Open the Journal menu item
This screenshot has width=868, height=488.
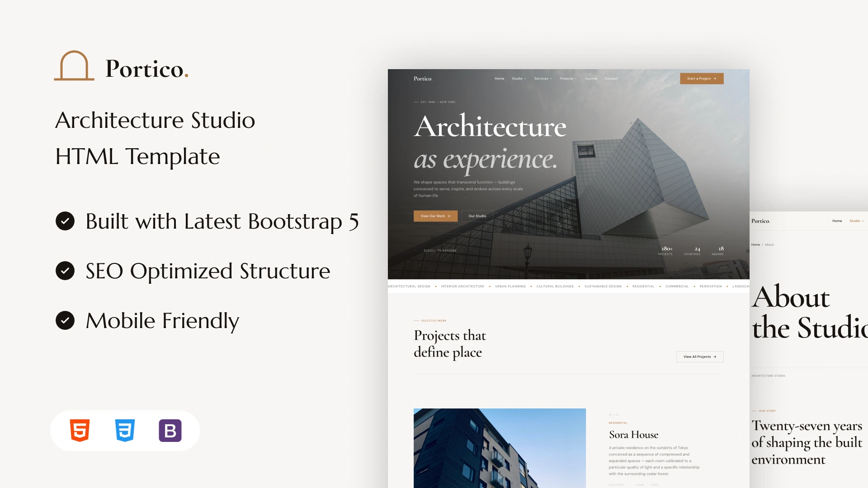(x=591, y=79)
